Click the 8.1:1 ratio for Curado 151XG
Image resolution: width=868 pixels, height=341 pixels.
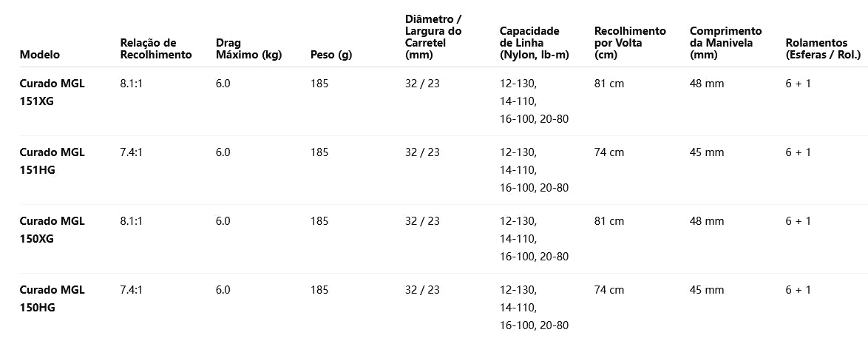click(131, 84)
